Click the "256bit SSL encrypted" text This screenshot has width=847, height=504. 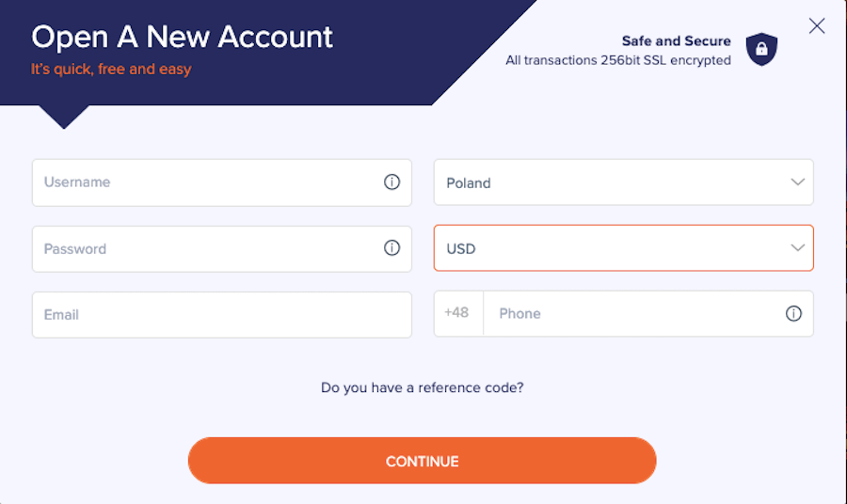(665, 60)
